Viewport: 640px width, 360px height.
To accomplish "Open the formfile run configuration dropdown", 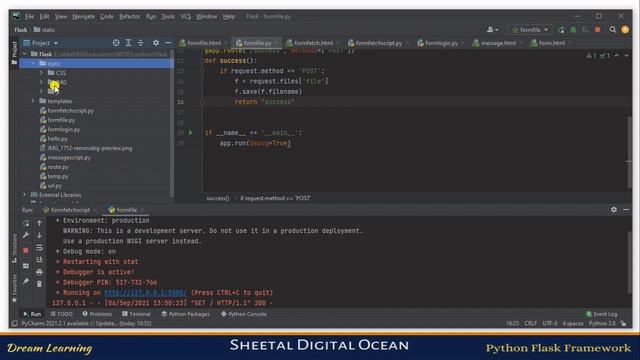I will 530,30.
